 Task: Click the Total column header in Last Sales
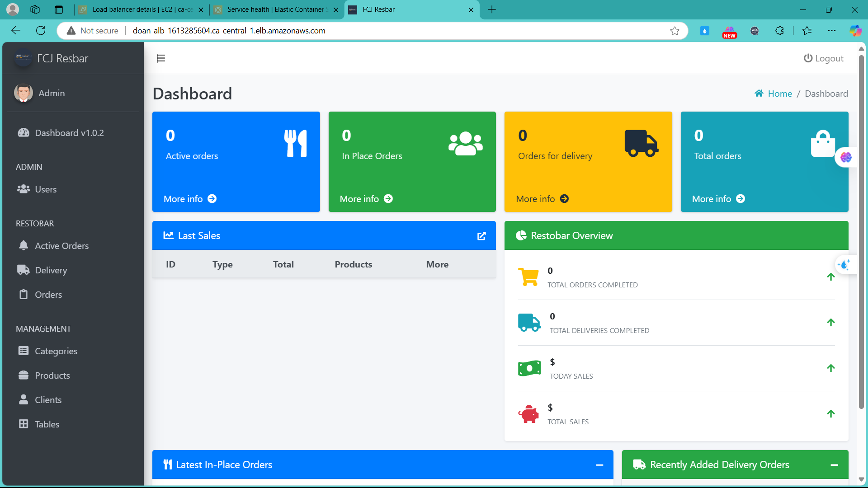[x=283, y=264]
